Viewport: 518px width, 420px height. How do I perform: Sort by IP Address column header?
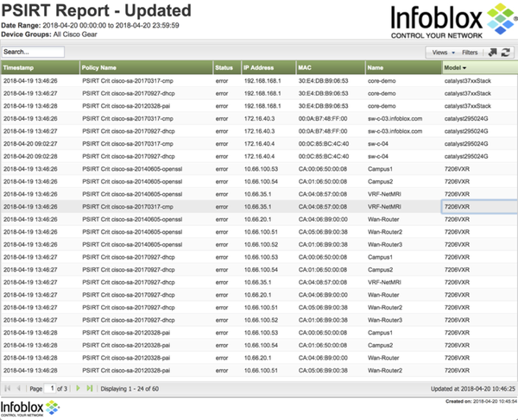click(x=268, y=67)
